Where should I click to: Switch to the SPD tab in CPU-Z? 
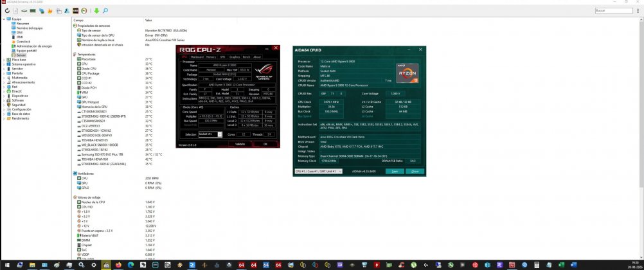222,57
